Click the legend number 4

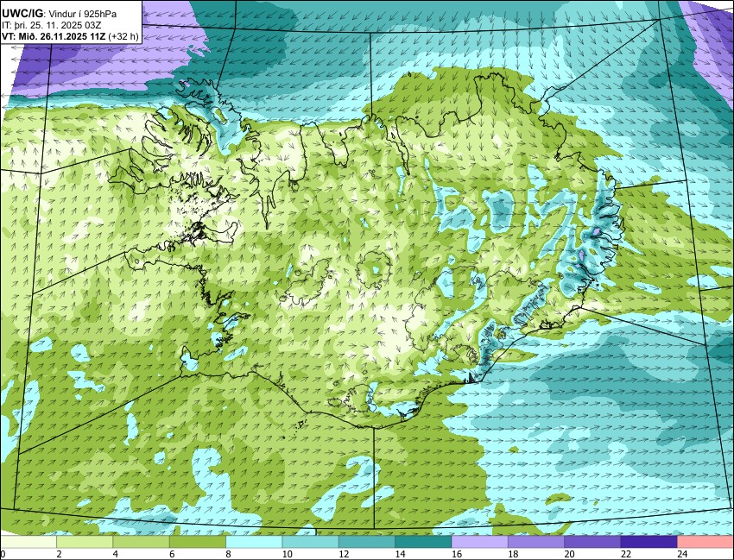click(x=116, y=554)
